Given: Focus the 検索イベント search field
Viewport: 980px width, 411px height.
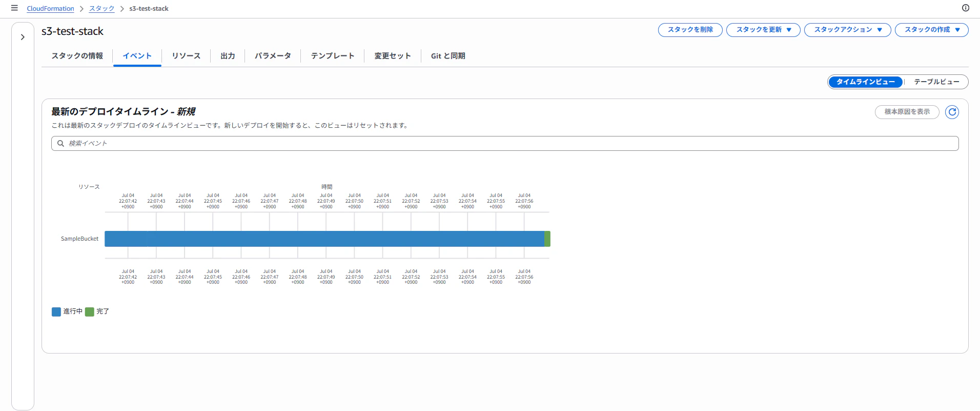Looking at the screenshot, I should tap(505, 144).
